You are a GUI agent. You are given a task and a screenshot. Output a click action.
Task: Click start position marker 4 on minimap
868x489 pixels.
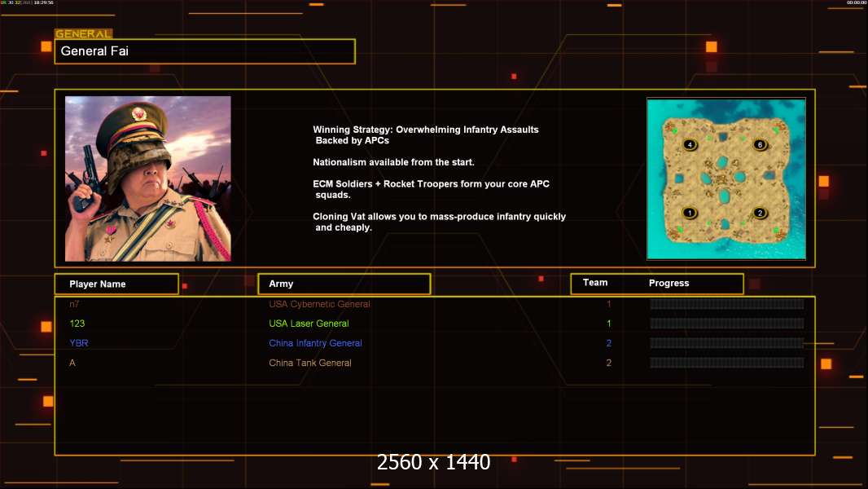click(690, 144)
